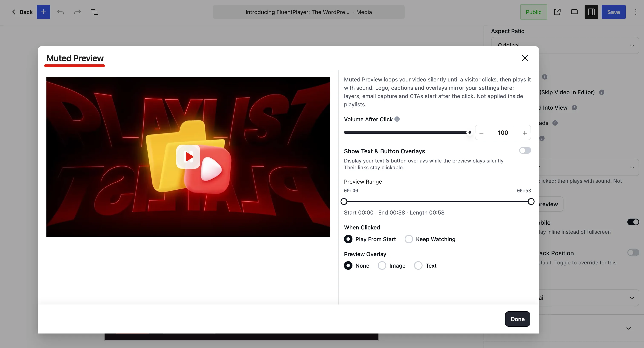
Task: Click the Back button label
Action: [x=26, y=12]
